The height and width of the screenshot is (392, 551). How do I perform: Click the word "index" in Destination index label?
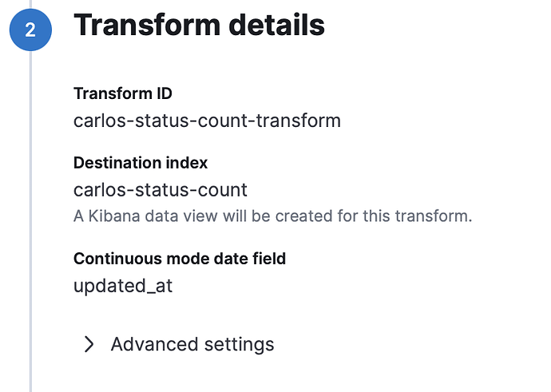coord(187,163)
